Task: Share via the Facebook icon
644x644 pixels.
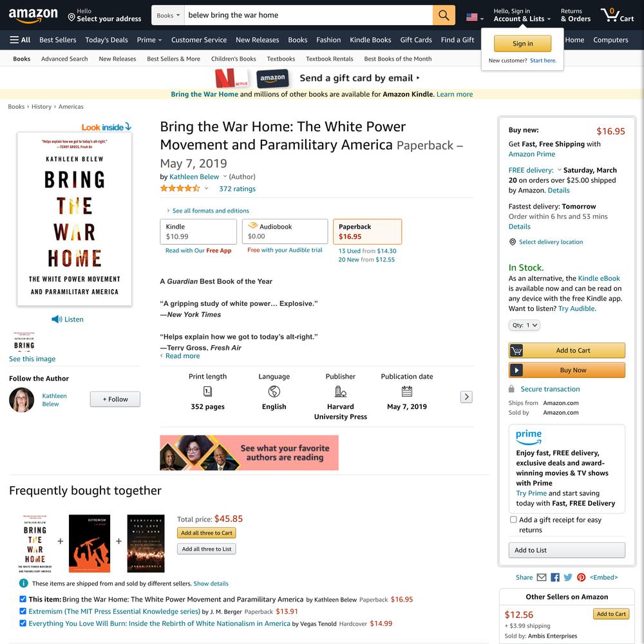Action: [555, 577]
